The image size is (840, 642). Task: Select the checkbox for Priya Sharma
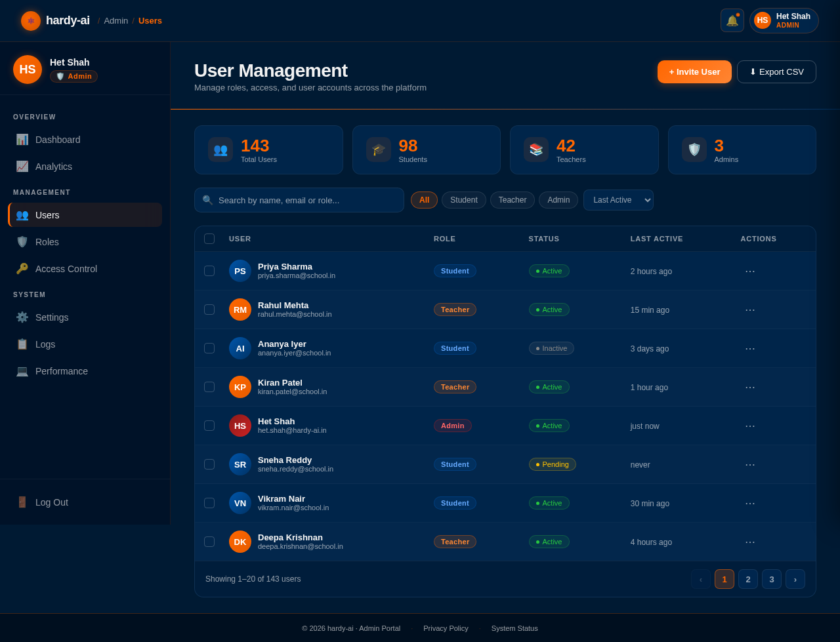click(209, 270)
